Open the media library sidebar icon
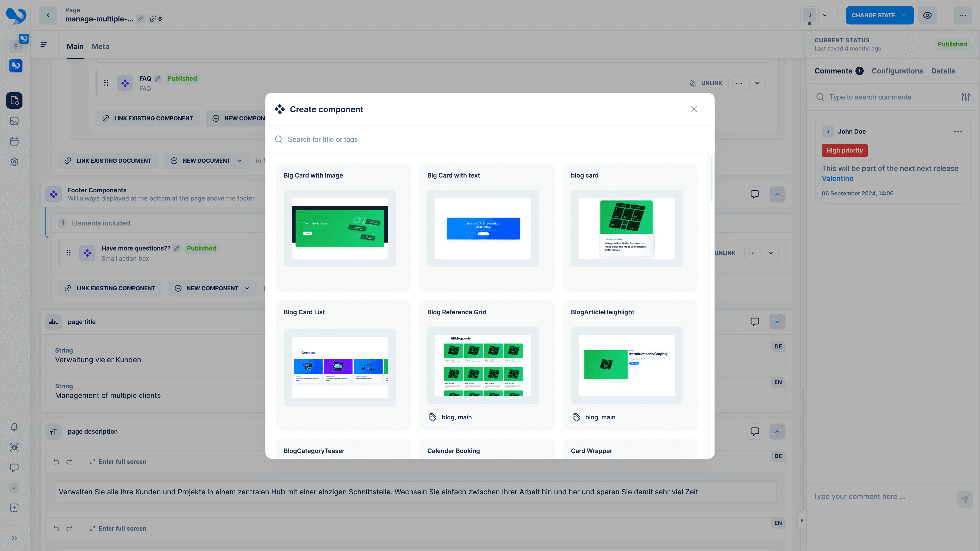The image size is (980, 551). point(15,121)
